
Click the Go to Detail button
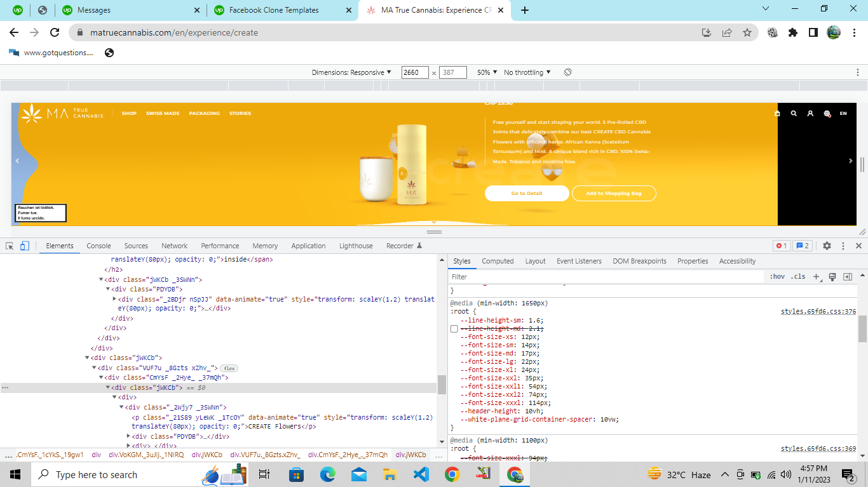click(x=527, y=193)
